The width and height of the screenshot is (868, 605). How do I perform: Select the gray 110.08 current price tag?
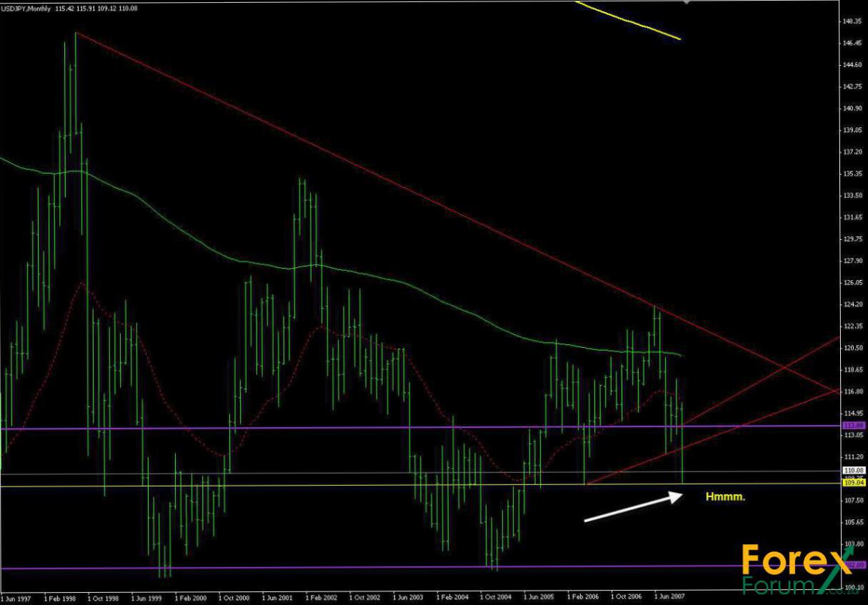coord(853,471)
